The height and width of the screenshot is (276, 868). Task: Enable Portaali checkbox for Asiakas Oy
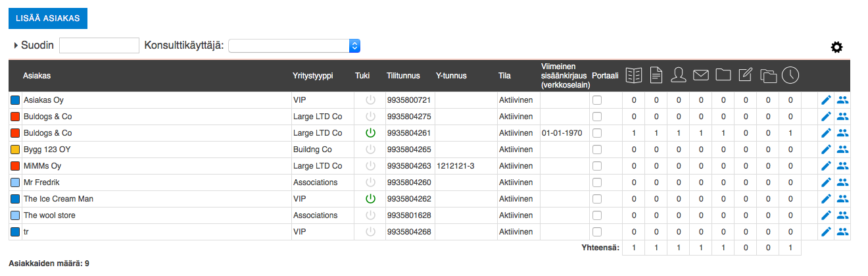597,100
